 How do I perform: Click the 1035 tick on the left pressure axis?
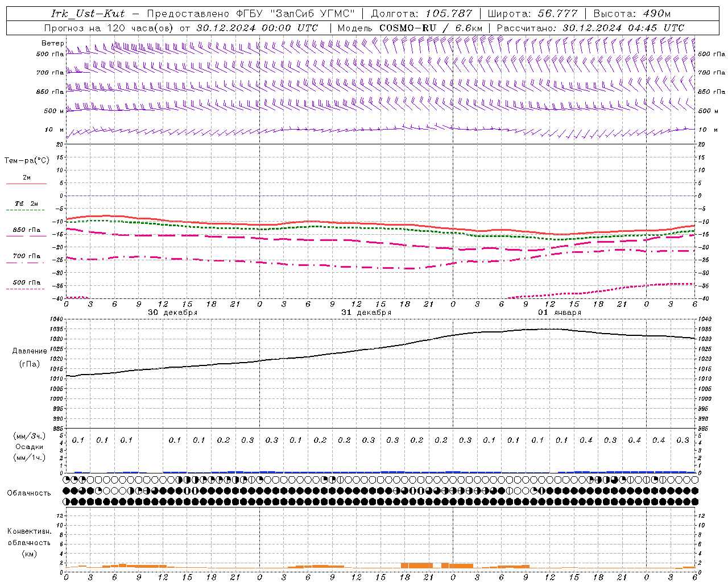click(x=57, y=329)
